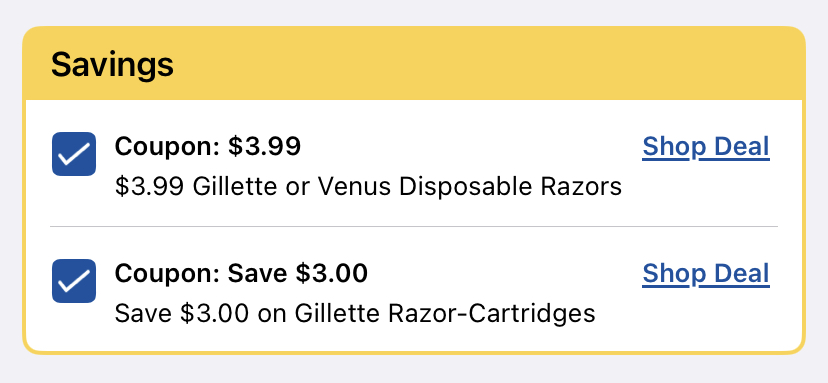The width and height of the screenshot is (828, 383).
Task: Select the "Coupon: $3.99" heading
Action: [208, 146]
